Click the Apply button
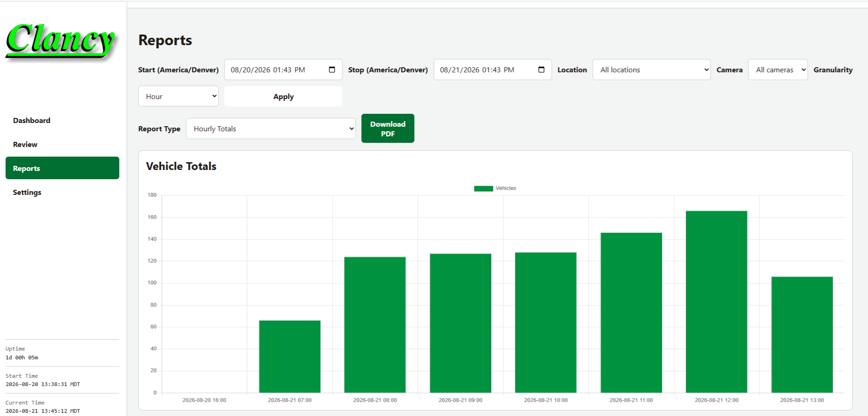The height and width of the screenshot is (416, 868). (283, 96)
